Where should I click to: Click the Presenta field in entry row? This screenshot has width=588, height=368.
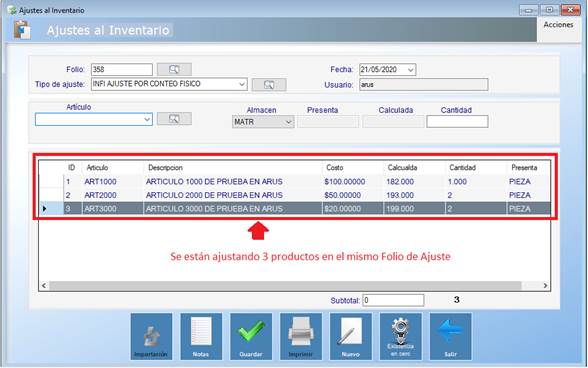tap(328, 122)
